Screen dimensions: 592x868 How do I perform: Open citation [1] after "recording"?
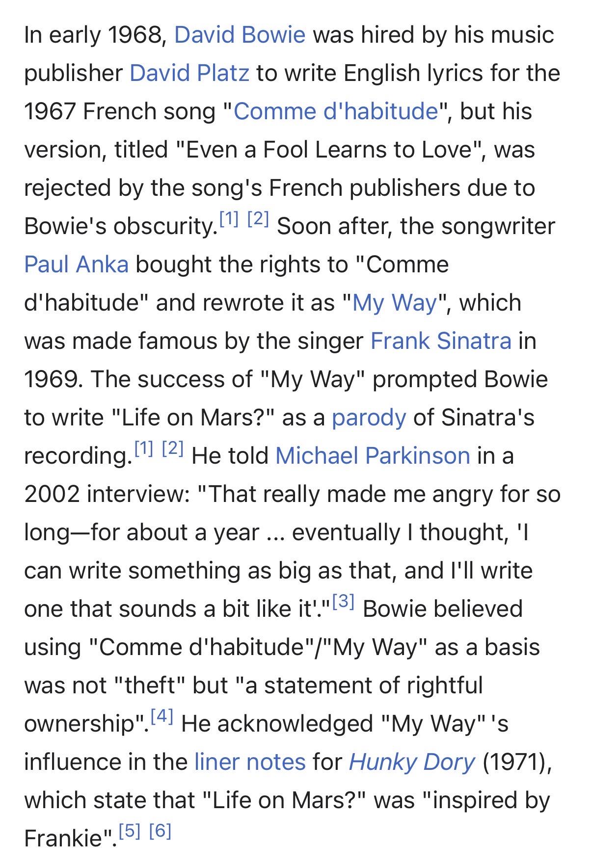pos(143,448)
